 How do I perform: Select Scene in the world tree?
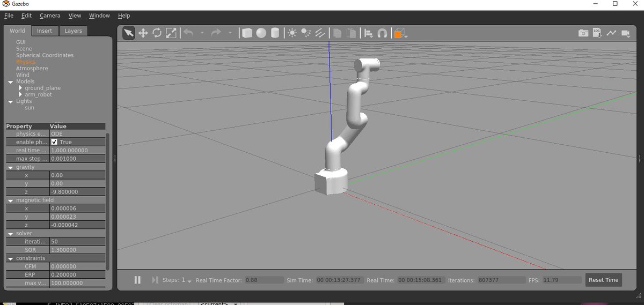24,49
